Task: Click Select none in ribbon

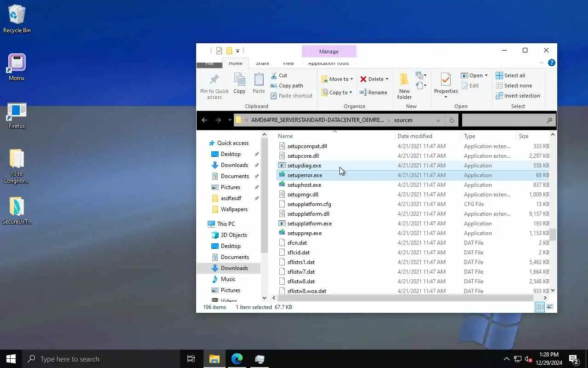Action: coord(514,86)
